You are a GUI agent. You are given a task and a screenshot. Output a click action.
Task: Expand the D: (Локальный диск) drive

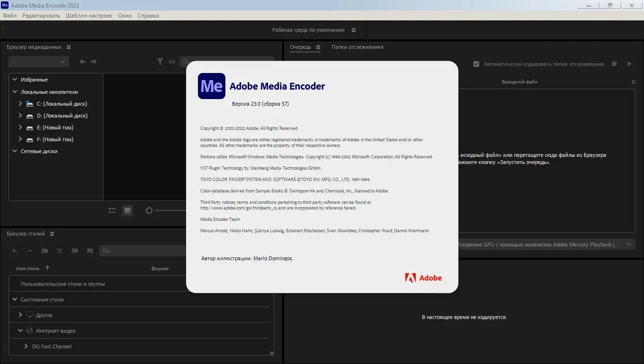pyautogui.click(x=20, y=116)
